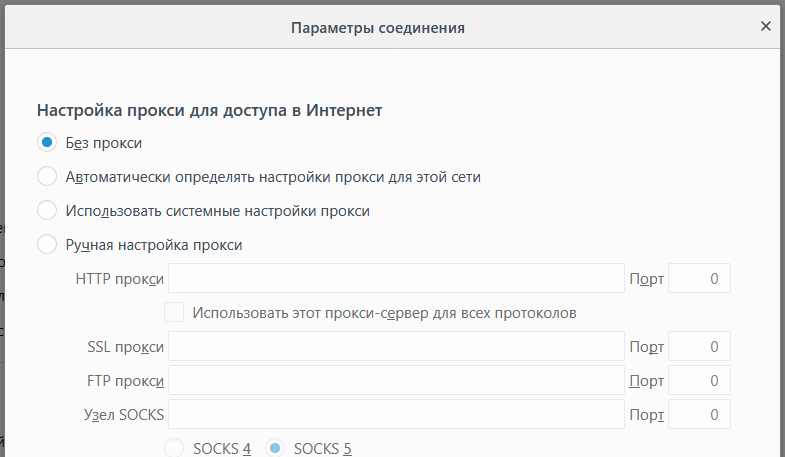Screen dimensions: 785x457
Task: Click the SSL прокси address field
Action: (396, 346)
